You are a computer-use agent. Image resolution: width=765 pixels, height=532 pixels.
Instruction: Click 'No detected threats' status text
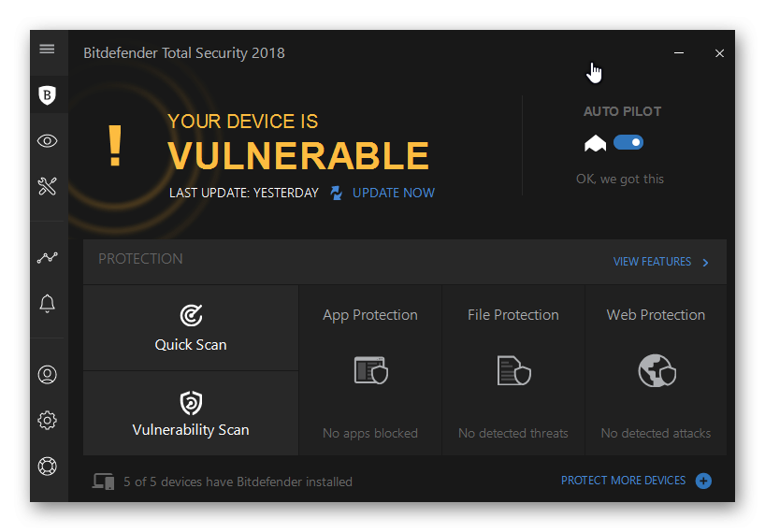pyautogui.click(x=513, y=433)
